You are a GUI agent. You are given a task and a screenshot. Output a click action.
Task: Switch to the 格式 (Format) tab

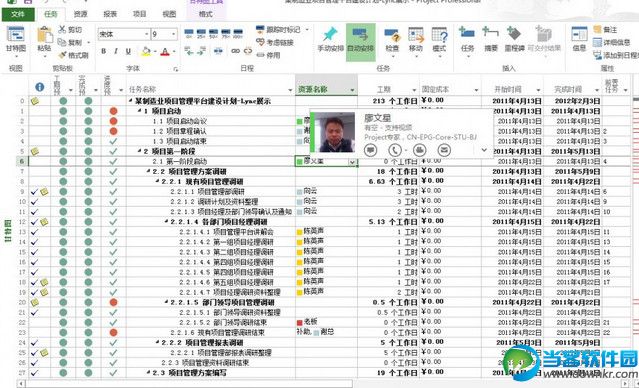[x=206, y=14]
